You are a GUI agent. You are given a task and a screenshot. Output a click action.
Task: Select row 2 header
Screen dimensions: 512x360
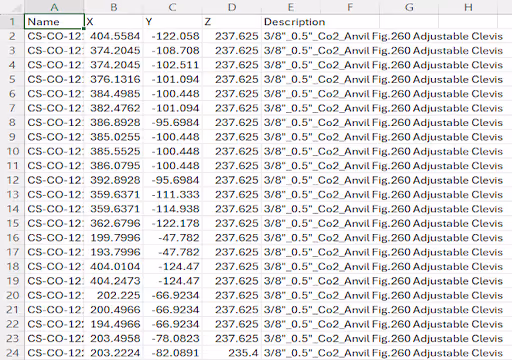click(12, 36)
